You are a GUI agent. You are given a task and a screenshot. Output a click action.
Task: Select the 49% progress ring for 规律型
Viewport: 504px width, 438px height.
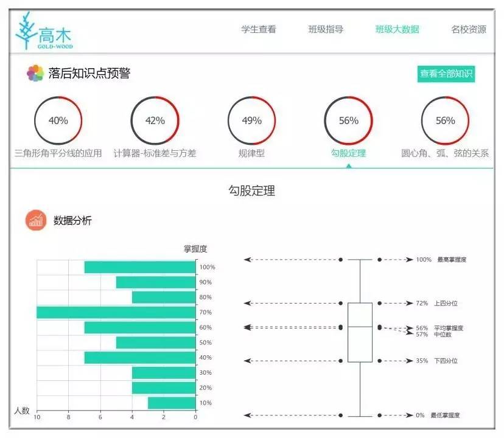click(x=251, y=120)
